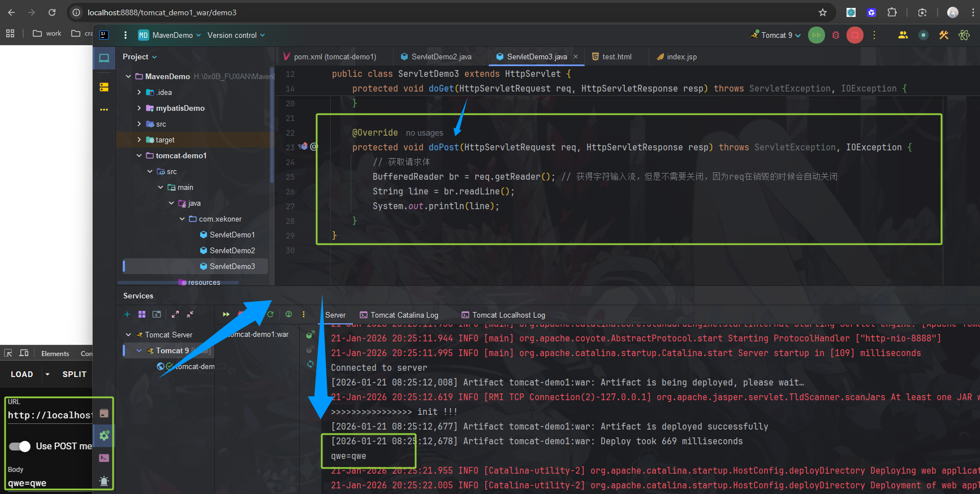Select the DevTools inspect element picker
The height and width of the screenshot is (494, 980).
pos(8,353)
